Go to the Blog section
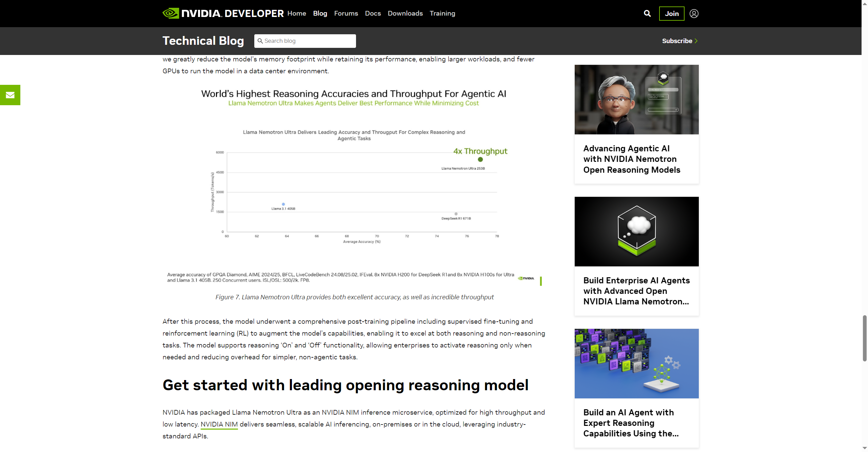 click(x=320, y=14)
